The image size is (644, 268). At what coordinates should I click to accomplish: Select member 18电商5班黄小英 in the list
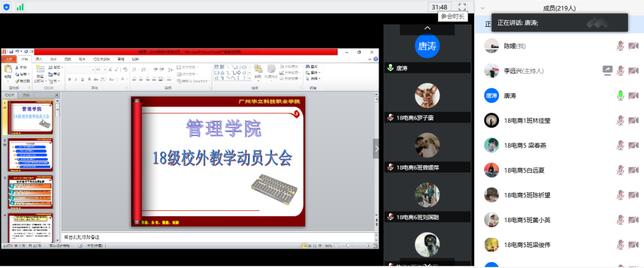(527, 220)
